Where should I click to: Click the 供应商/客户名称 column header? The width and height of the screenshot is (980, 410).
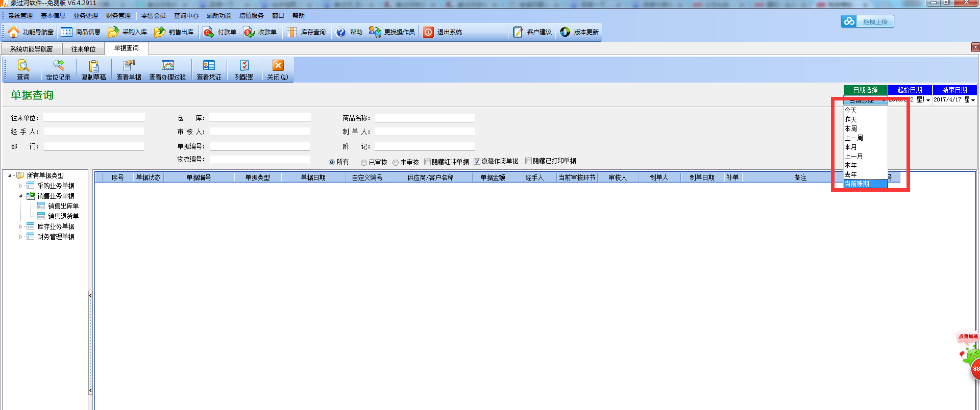[x=430, y=177]
